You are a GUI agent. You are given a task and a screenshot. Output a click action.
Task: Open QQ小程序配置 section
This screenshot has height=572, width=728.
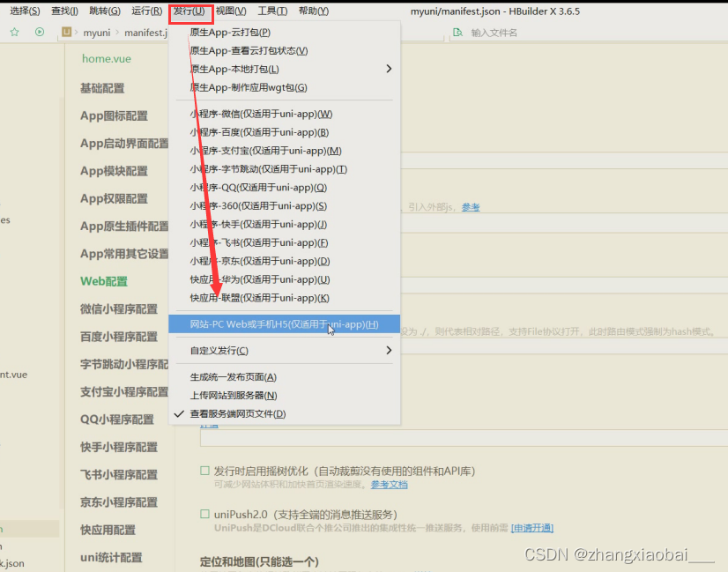pyautogui.click(x=117, y=420)
